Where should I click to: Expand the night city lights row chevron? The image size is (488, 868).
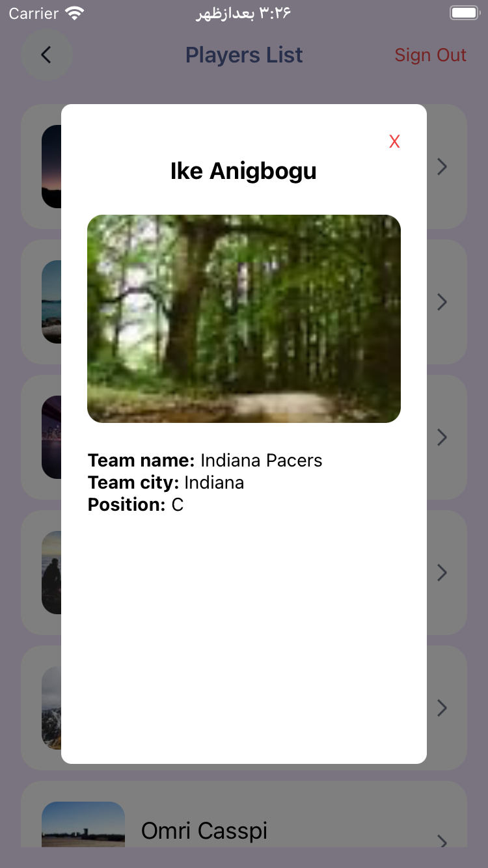tap(442, 437)
